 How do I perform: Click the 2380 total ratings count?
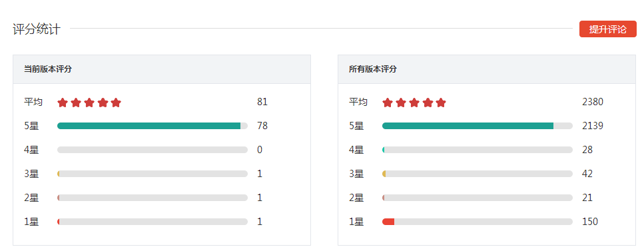point(593,102)
